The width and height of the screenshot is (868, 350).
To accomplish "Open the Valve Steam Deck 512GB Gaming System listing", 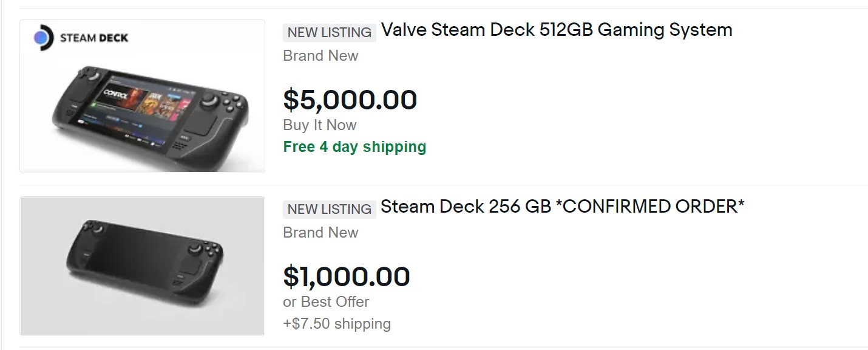I will click(556, 30).
